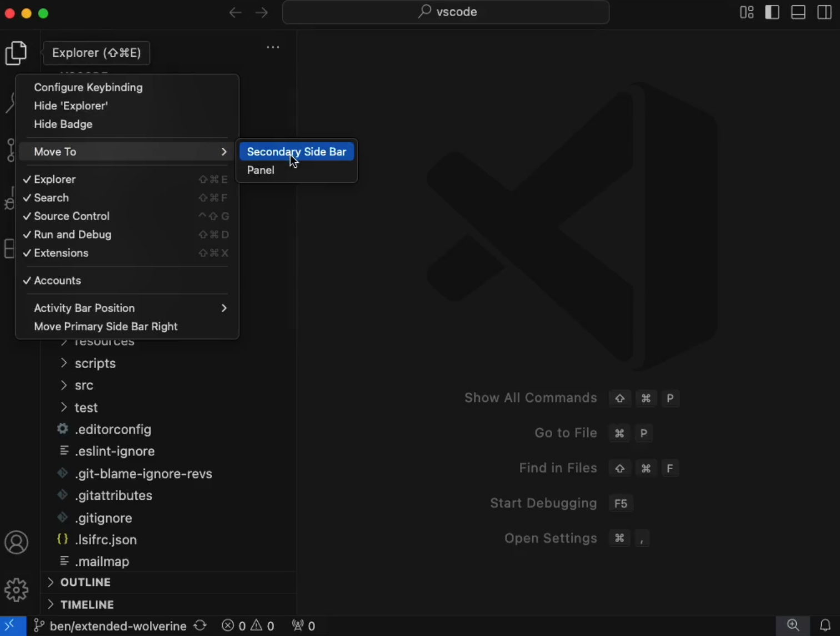
Task: Choose Secondary Side Bar in submenu
Action: coord(297,152)
